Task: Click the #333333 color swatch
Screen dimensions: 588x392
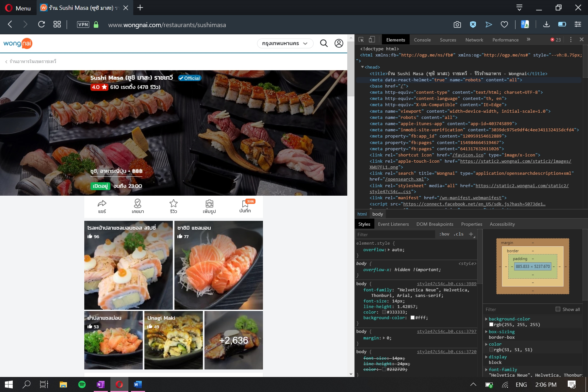Action: 384,312
